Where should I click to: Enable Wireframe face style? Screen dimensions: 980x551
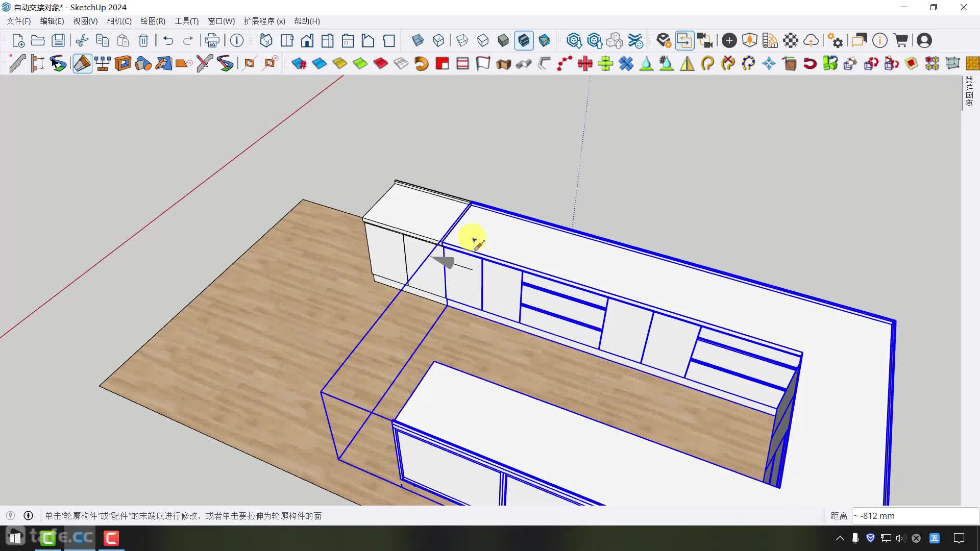pyautogui.click(x=462, y=40)
